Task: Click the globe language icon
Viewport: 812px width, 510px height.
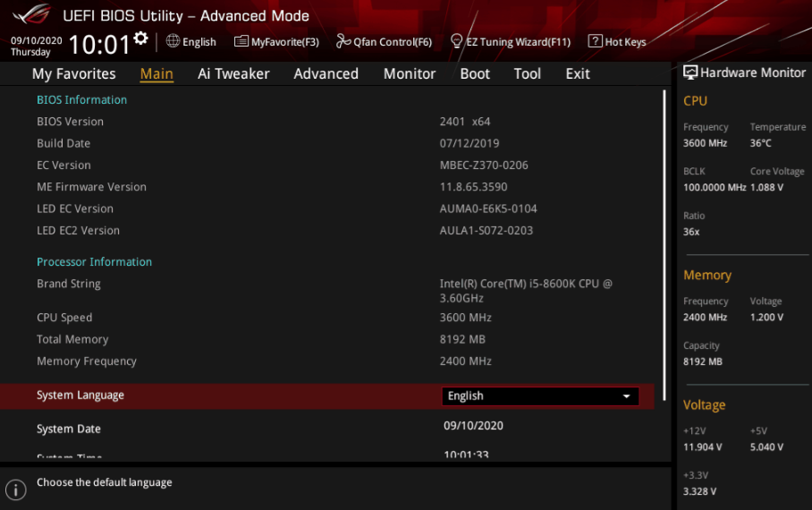Action: [x=173, y=41]
